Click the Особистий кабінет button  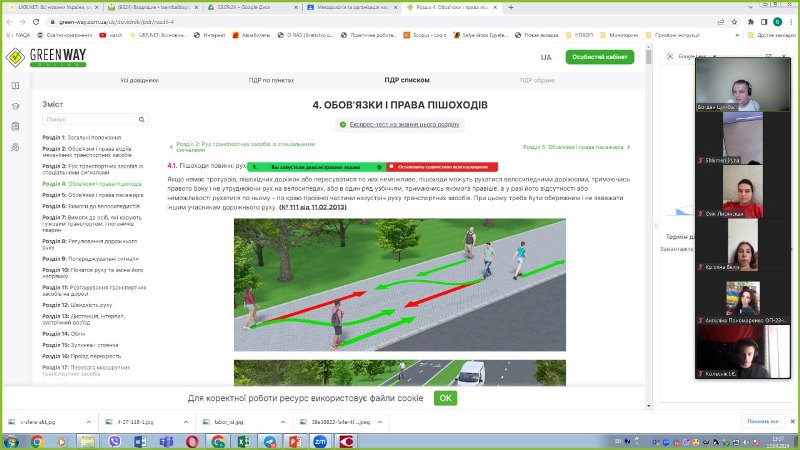(600, 57)
